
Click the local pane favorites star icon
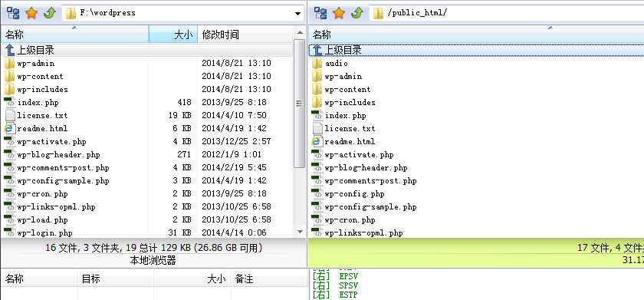(31, 13)
